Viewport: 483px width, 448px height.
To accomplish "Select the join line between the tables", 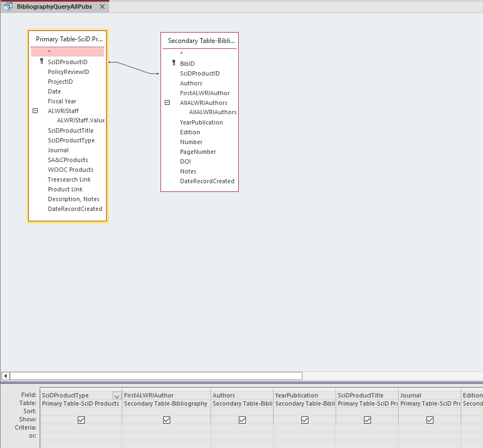I will click(134, 68).
